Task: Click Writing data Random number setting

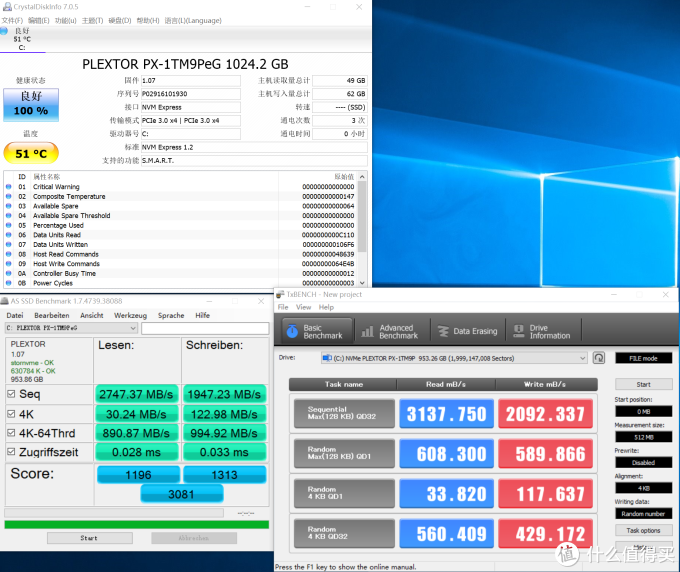Action: [644, 513]
